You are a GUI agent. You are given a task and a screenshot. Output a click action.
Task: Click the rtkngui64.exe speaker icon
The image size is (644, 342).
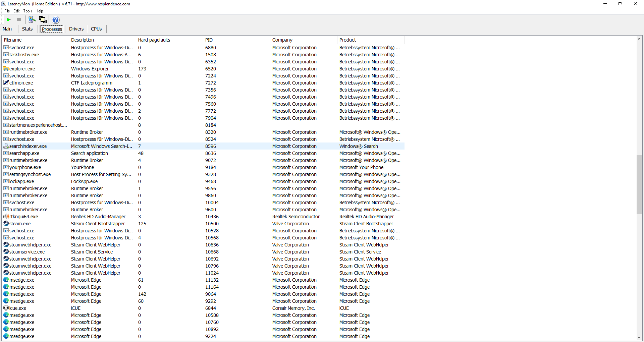point(6,217)
